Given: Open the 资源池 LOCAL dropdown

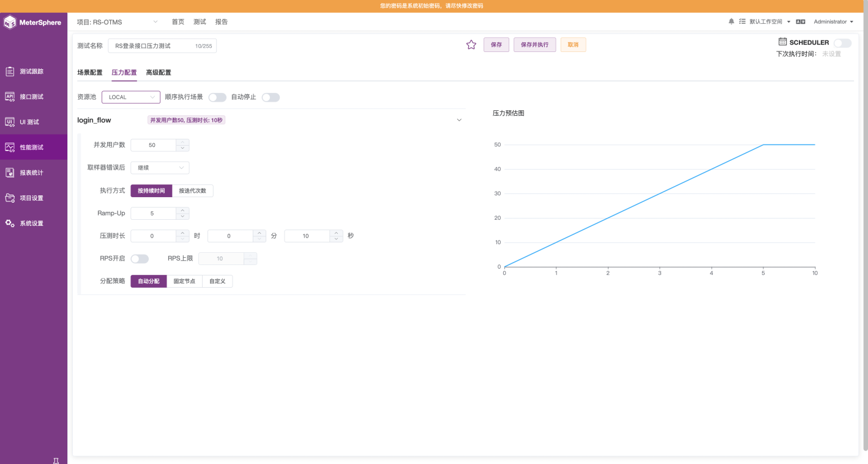Looking at the screenshot, I should coord(131,97).
